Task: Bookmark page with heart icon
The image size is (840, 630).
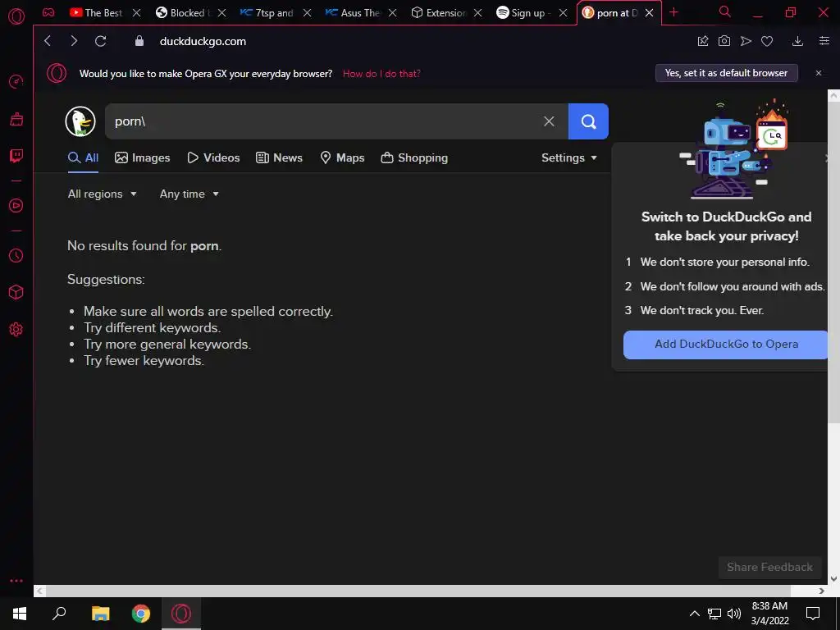Action: point(767,41)
